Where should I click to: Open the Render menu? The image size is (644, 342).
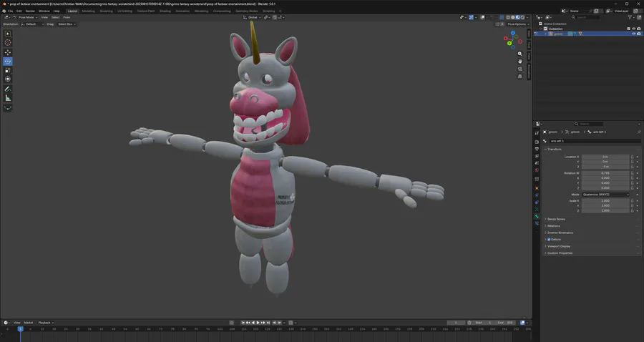point(30,11)
